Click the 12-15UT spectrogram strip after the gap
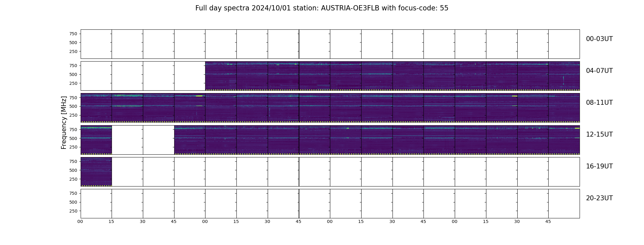644x245 pixels. 377,140
